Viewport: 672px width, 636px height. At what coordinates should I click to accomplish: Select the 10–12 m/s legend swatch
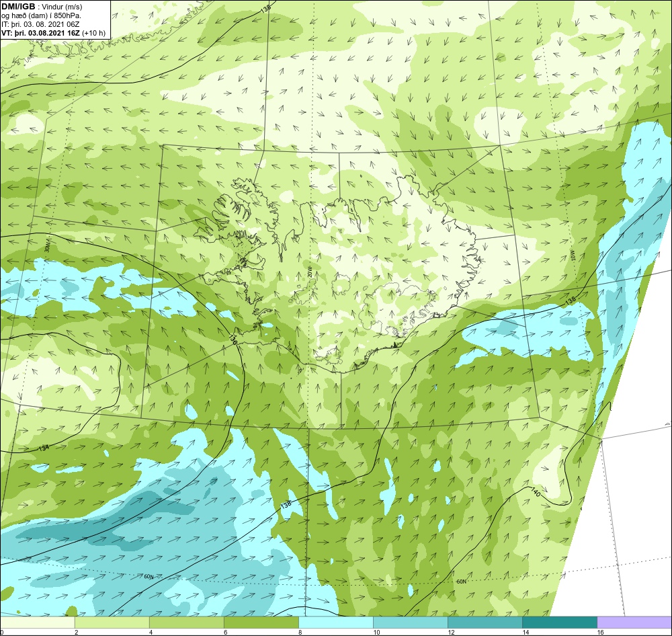(411, 623)
